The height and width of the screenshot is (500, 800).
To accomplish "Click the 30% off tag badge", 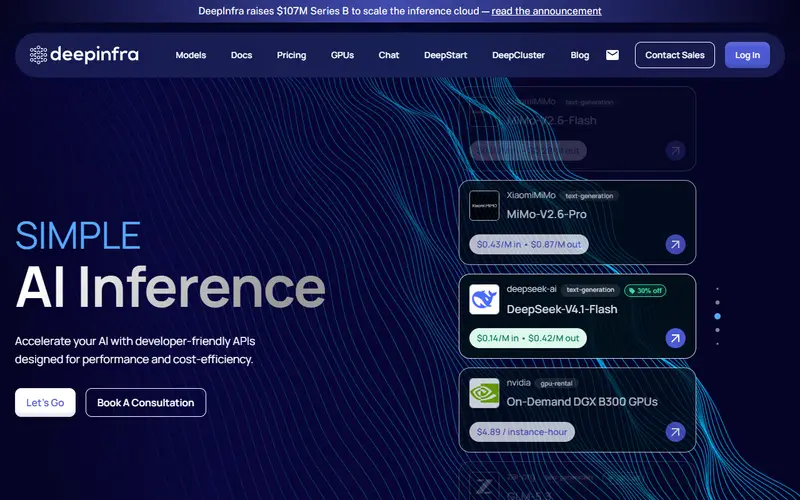I will pyautogui.click(x=645, y=291).
